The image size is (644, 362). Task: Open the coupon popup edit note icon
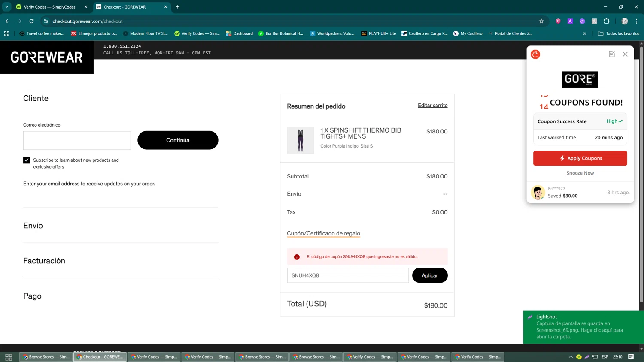(612, 54)
